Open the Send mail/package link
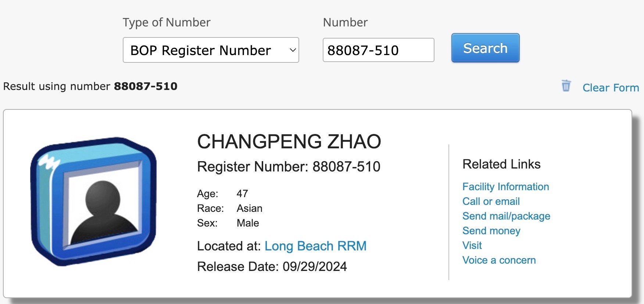 pyautogui.click(x=506, y=216)
